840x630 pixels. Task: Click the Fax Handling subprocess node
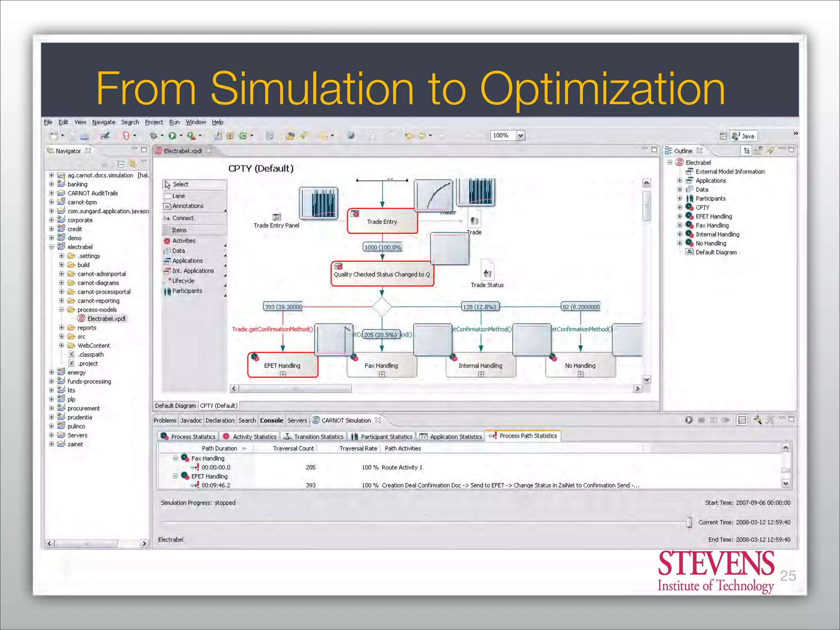(382, 365)
